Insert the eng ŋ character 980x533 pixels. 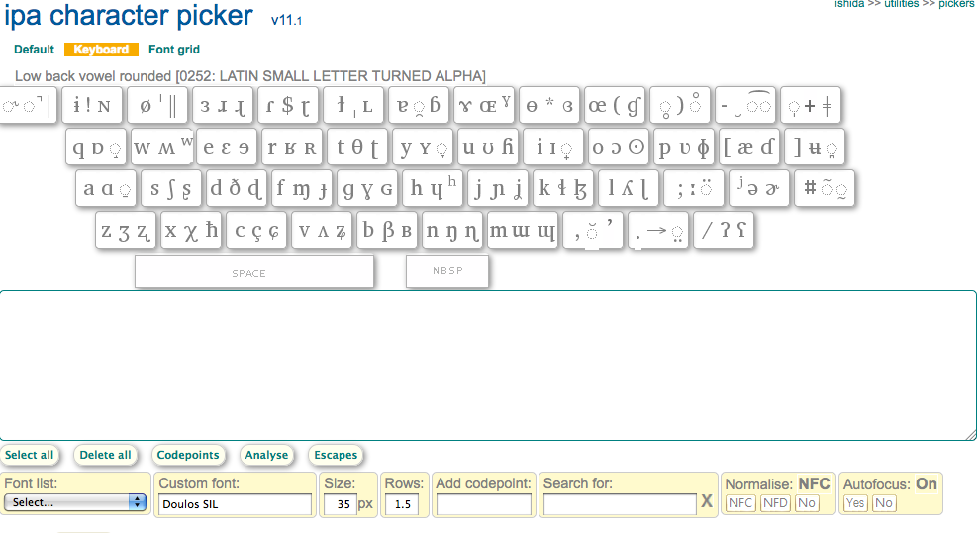[x=451, y=232]
